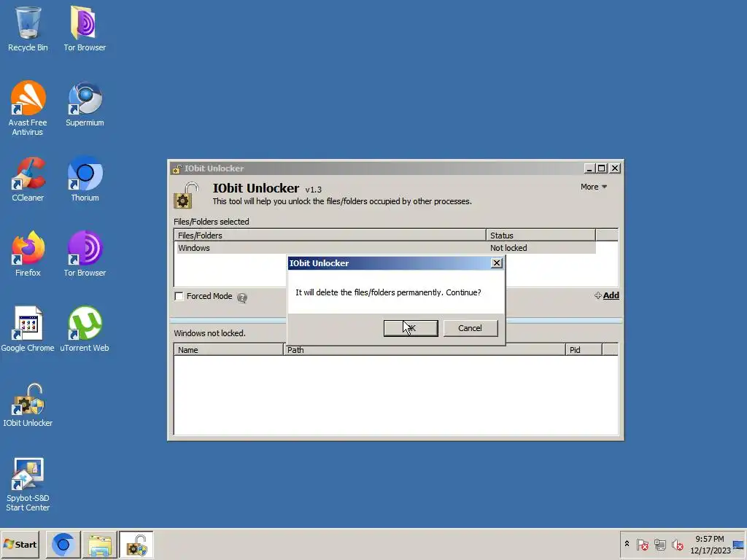Open the taskbar clock showing 9:57 PM

(x=710, y=545)
